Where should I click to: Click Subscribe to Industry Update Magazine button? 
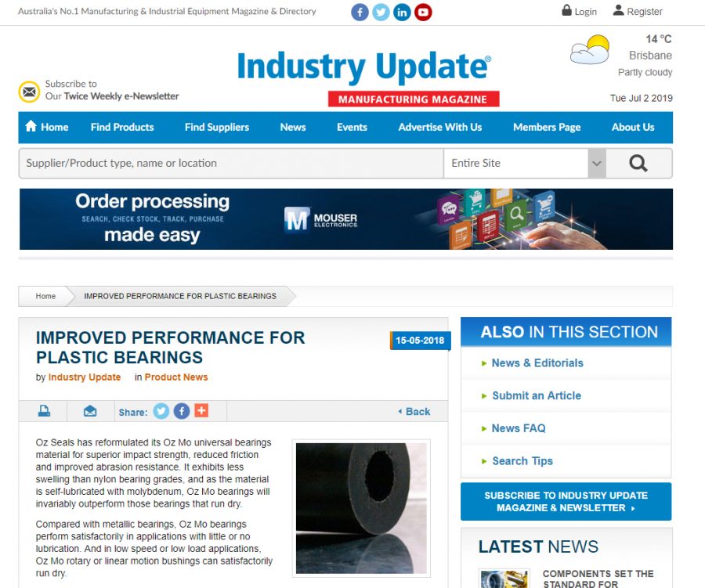[x=566, y=502]
